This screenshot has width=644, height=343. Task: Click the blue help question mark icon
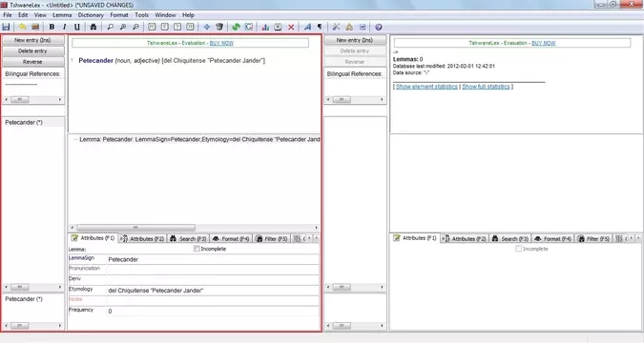tap(378, 27)
